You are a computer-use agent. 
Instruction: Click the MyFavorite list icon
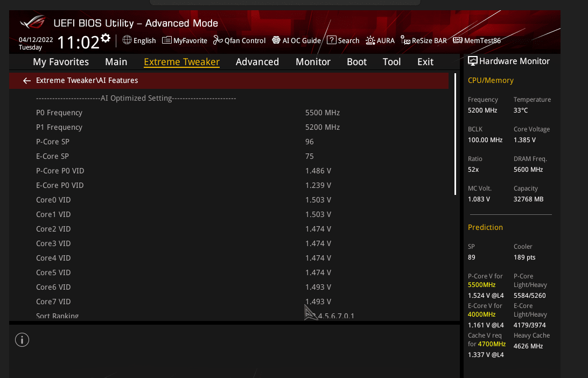point(167,40)
